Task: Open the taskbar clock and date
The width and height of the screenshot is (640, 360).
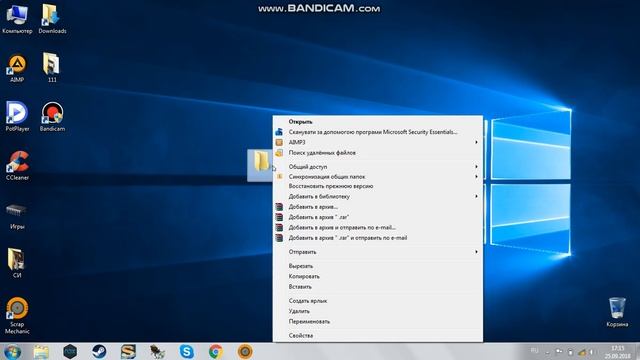Action: click(617, 352)
